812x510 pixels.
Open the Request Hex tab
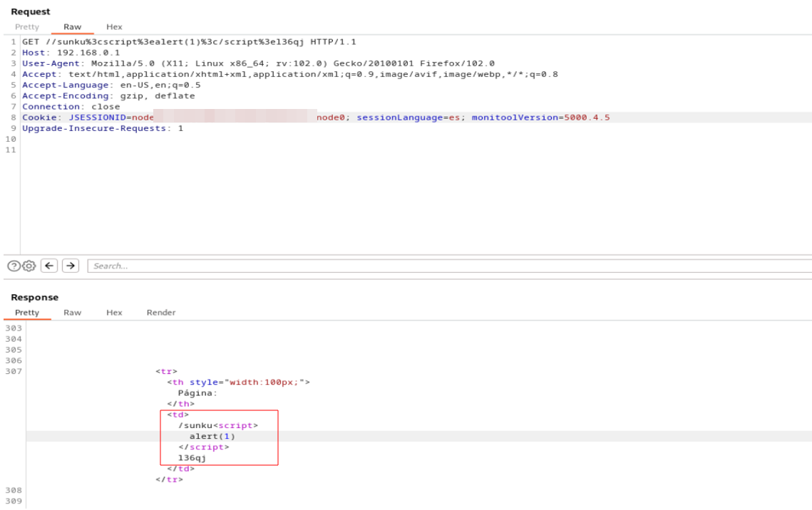click(x=114, y=27)
